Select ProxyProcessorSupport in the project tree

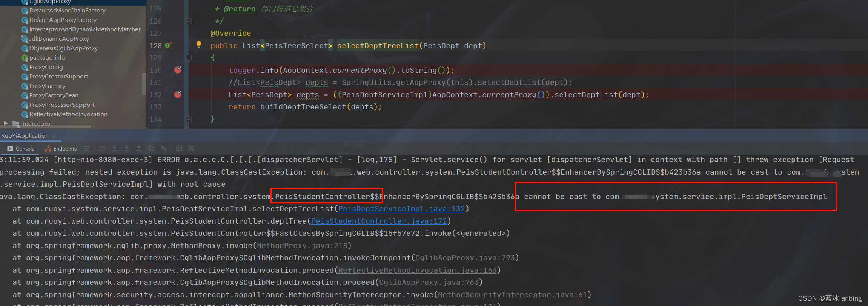(62, 105)
